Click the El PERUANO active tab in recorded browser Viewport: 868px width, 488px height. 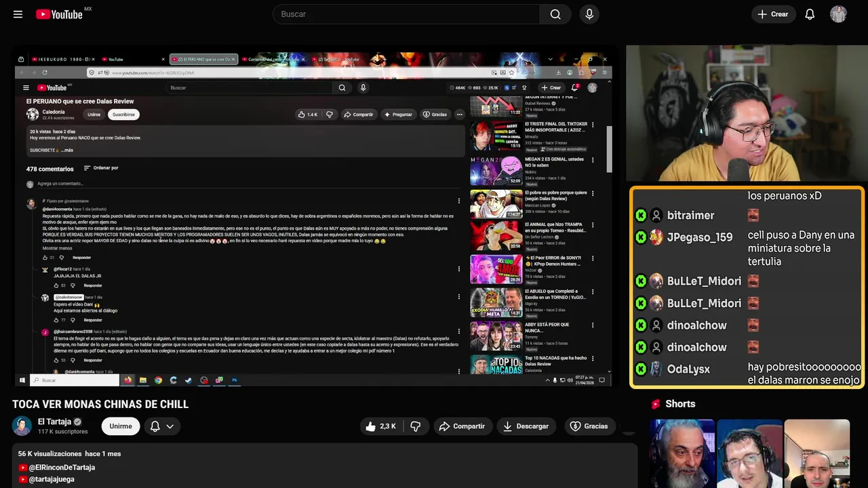pyautogui.click(x=203, y=59)
